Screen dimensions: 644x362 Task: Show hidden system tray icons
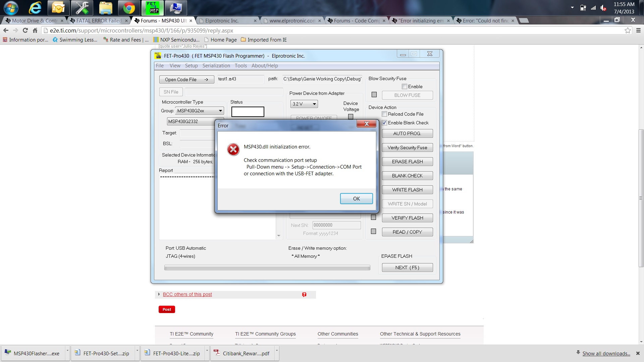point(572,7)
